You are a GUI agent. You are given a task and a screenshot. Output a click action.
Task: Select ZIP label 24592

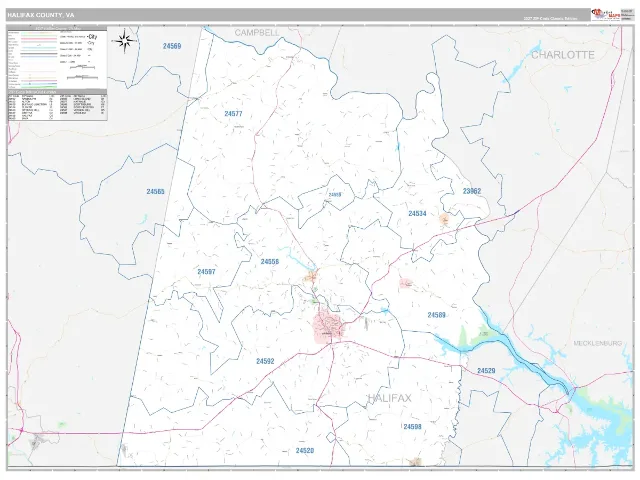point(265,361)
